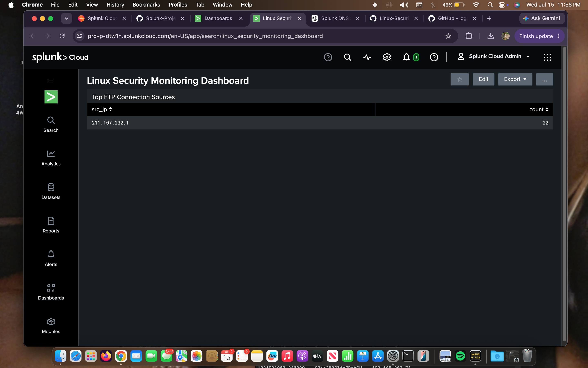The width and height of the screenshot is (588, 368).
Task: Click Top FTP Connection Sources panel title
Action: [x=133, y=97]
